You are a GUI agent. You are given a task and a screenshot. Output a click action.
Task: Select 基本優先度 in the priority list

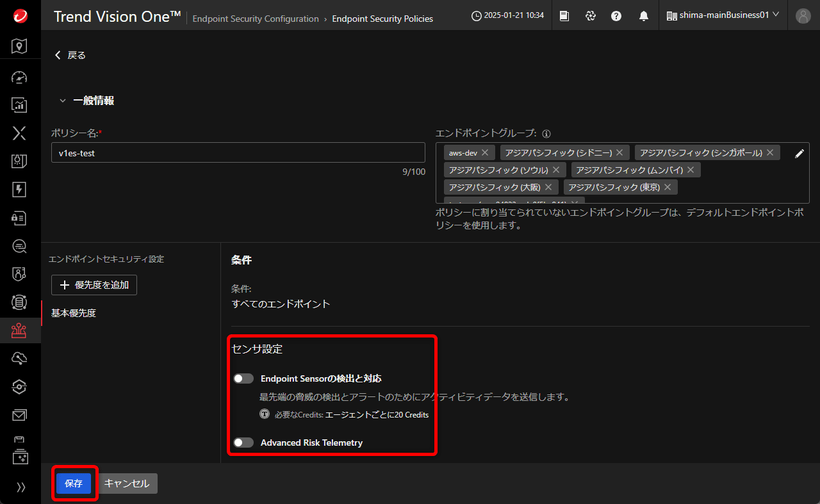[74, 313]
